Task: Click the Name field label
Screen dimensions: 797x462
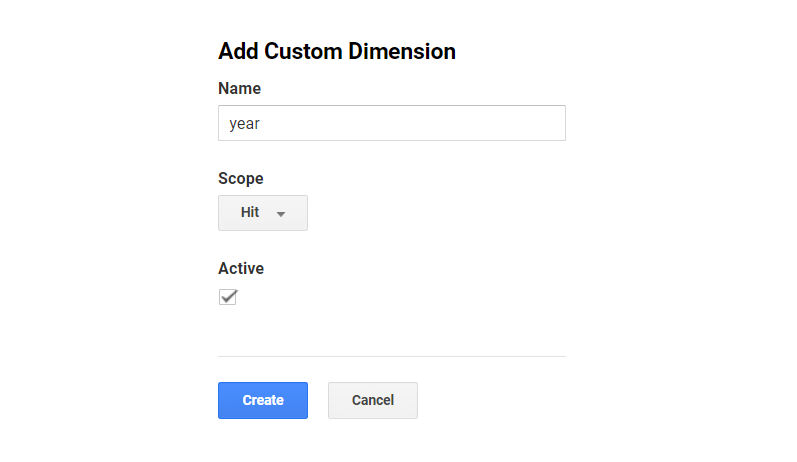Action: coord(239,88)
